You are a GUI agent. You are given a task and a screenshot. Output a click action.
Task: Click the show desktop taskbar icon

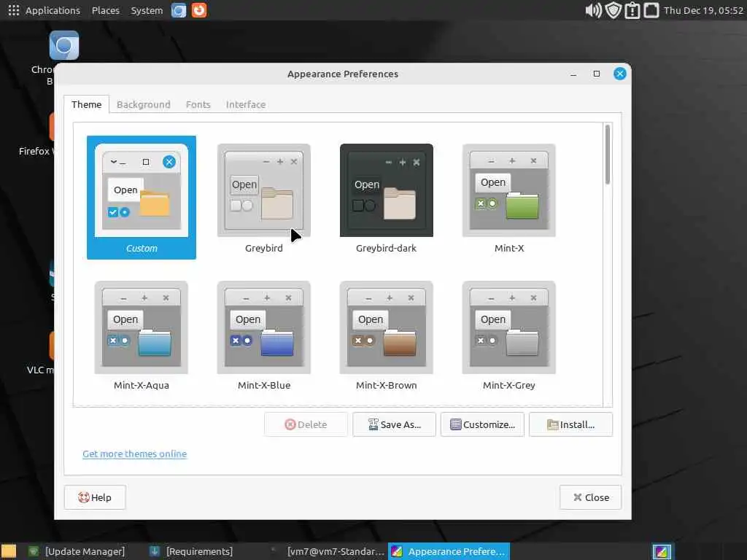pos(9,551)
